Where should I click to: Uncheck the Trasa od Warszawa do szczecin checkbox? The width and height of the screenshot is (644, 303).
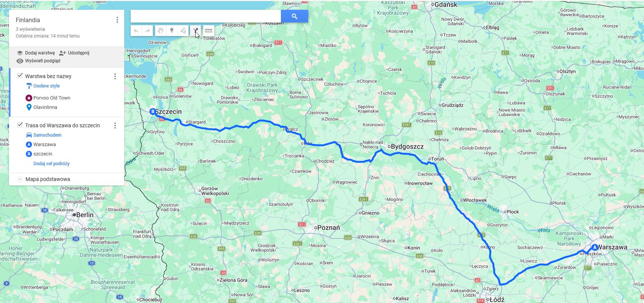(20, 125)
